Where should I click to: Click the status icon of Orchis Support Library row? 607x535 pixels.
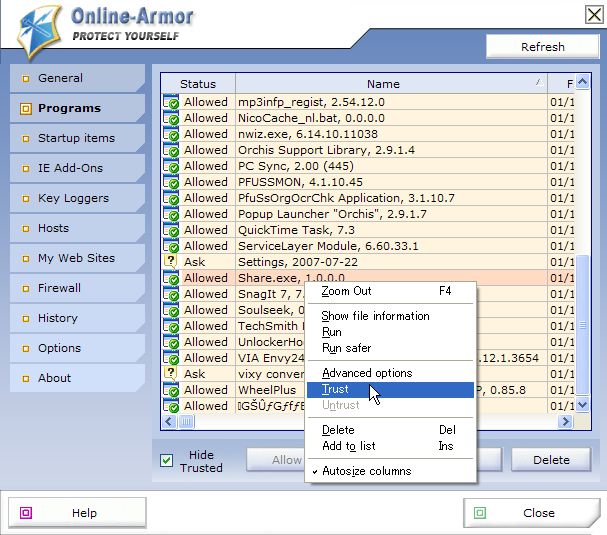coord(171,150)
